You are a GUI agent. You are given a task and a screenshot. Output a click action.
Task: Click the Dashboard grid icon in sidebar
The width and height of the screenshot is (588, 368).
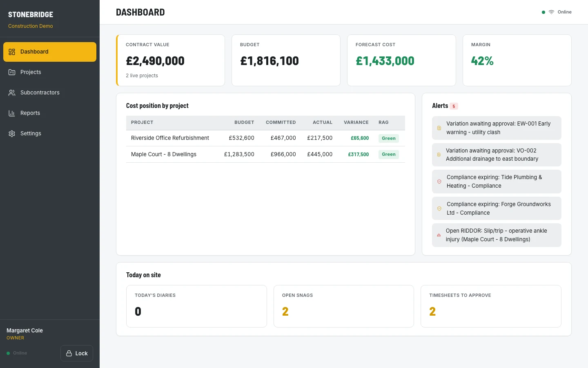coord(12,52)
